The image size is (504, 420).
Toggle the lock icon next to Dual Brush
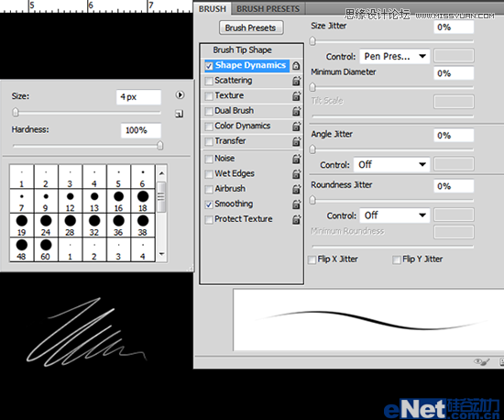[x=296, y=111]
